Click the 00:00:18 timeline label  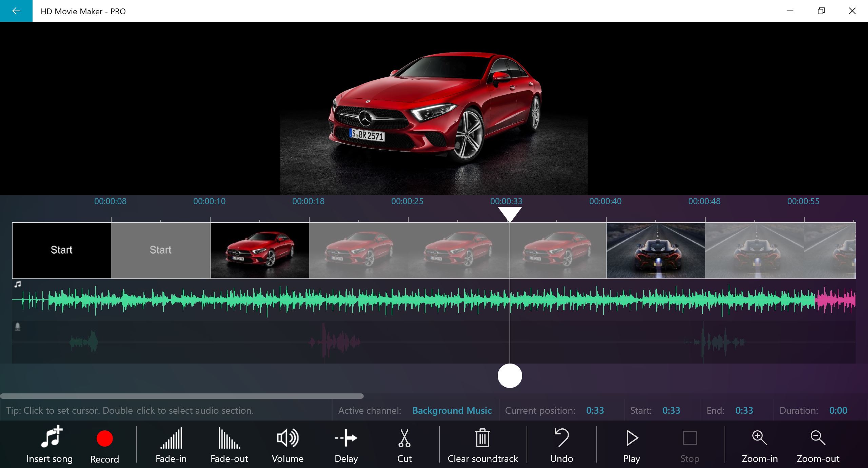(x=308, y=201)
